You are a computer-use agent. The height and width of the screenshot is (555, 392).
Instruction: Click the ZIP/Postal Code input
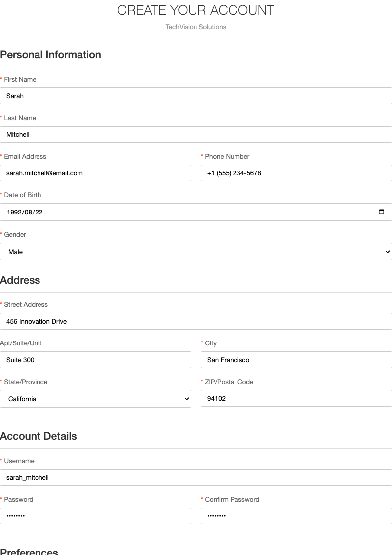(x=296, y=398)
